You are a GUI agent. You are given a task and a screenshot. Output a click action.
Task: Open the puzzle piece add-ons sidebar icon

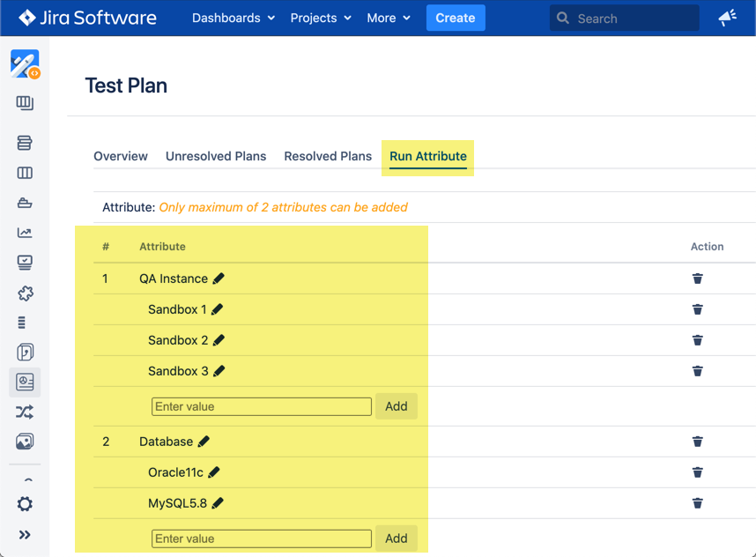(25, 293)
